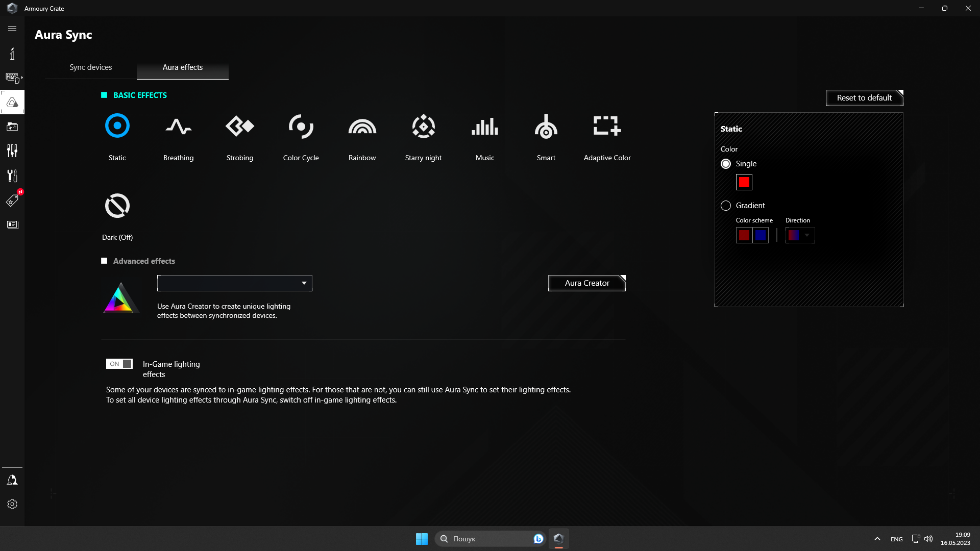
Task: Open News panel from the sidebar
Action: point(12,224)
